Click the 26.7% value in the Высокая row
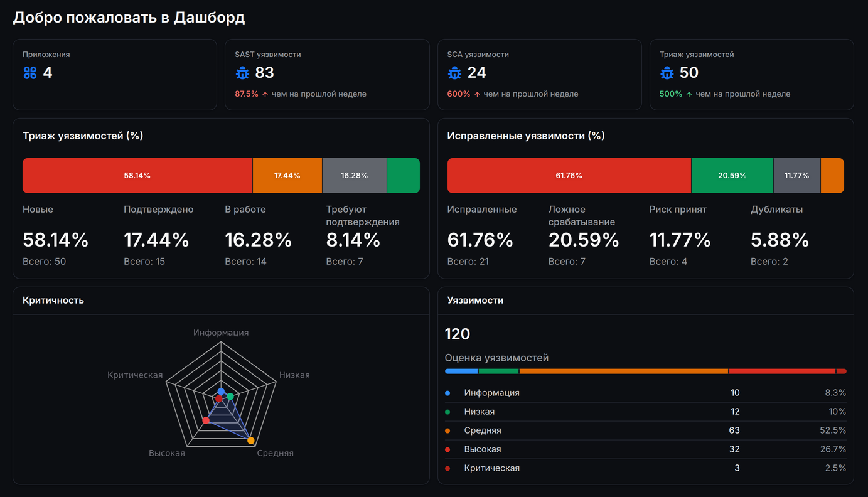The width and height of the screenshot is (868, 497). pyautogui.click(x=833, y=449)
